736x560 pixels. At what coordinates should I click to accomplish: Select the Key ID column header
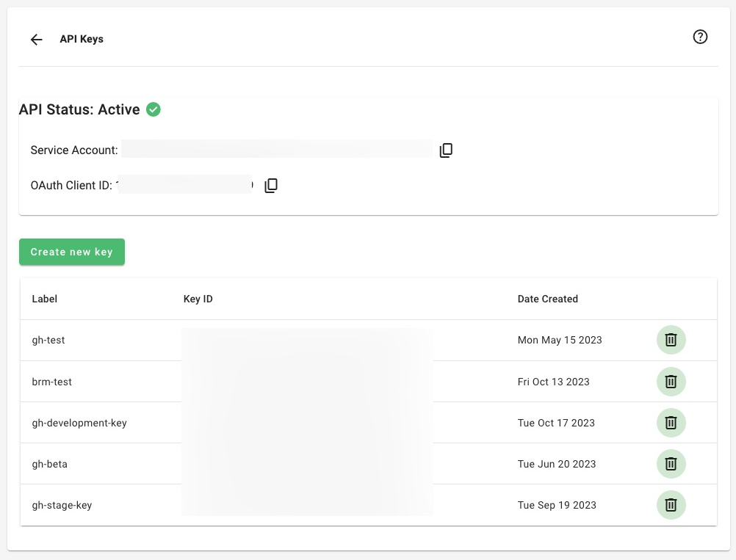pos(198,299)
